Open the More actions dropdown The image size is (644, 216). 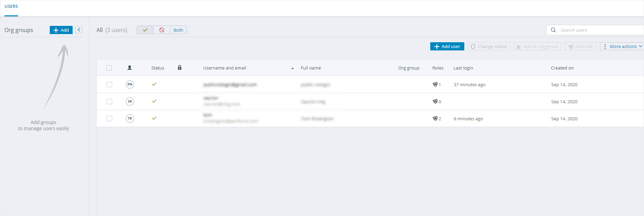622,47
